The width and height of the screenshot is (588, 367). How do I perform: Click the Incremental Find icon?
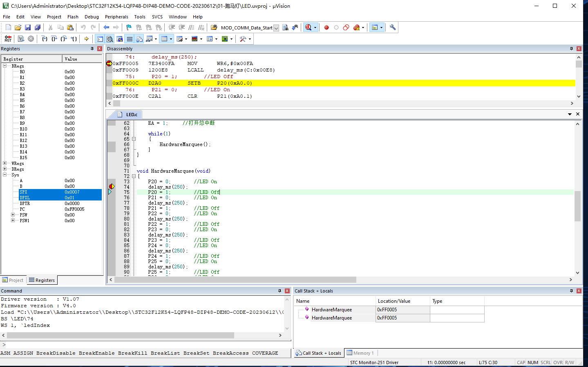[x=295, y=27]
